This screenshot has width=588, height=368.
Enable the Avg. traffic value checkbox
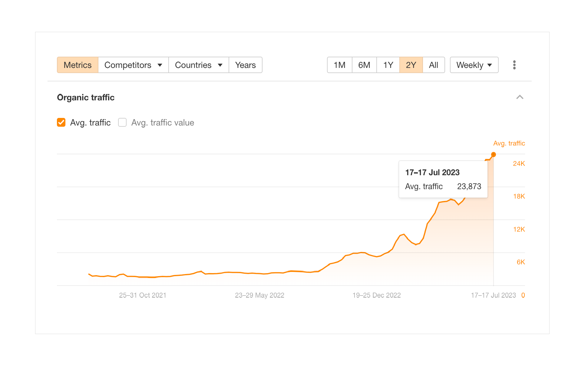pos(122,122)
